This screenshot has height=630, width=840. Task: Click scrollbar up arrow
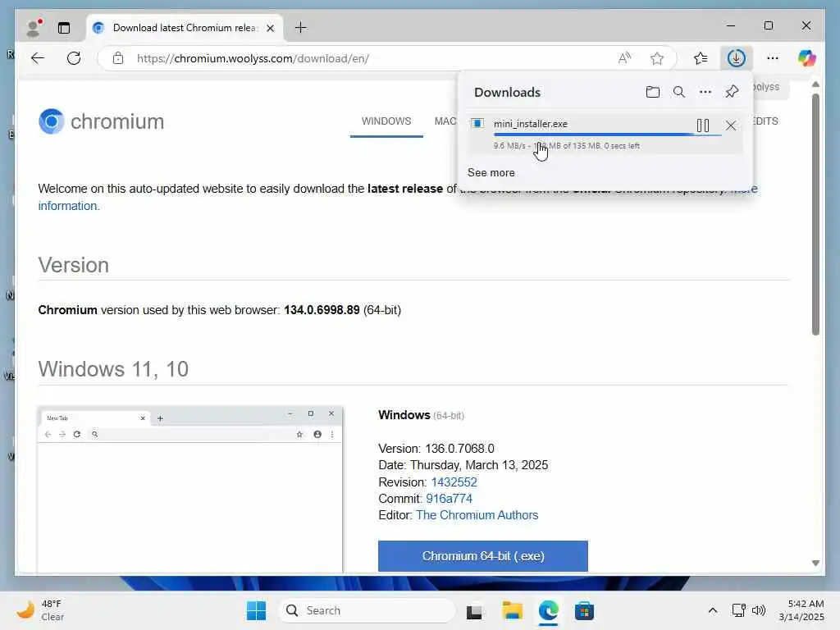pyautogui.click(x=815, y=84)
